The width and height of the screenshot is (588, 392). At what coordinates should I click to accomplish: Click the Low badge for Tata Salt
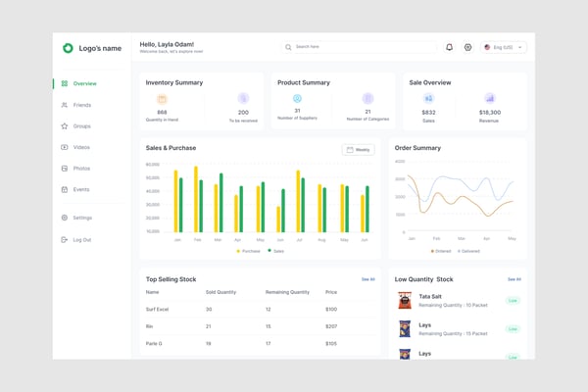513,301
